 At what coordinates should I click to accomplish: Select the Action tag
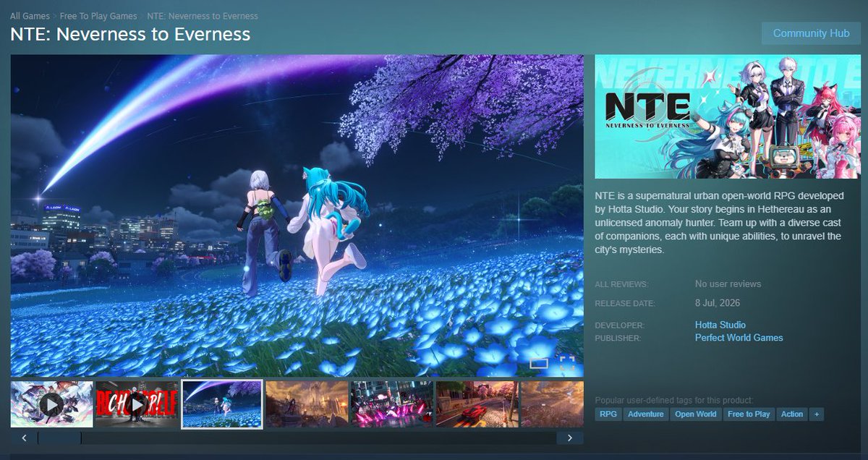click(792, 414)
